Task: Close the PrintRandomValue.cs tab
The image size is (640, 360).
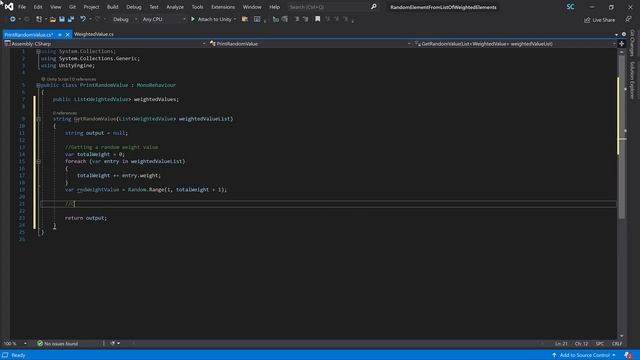Action: (67, 35)
